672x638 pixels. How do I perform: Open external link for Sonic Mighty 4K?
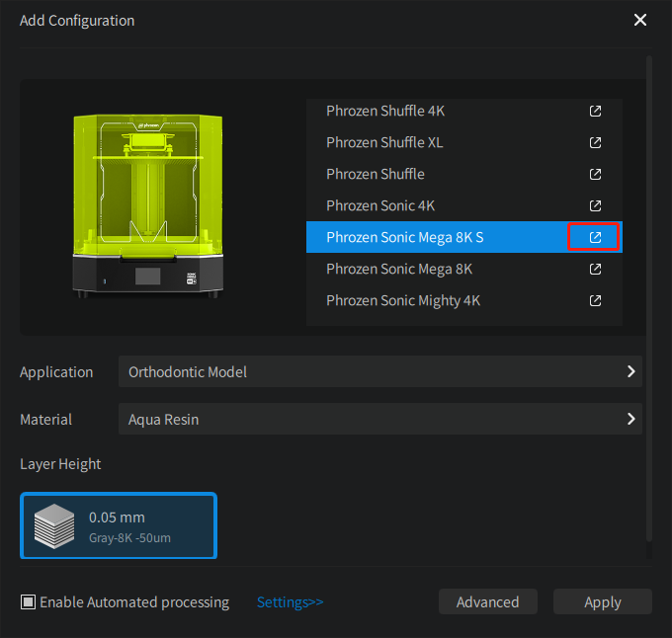(x=595, y=301)
